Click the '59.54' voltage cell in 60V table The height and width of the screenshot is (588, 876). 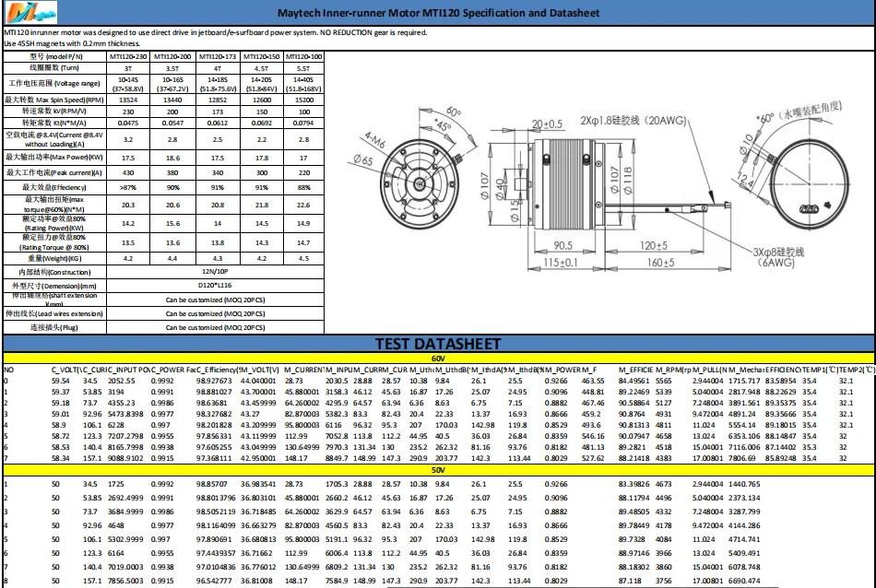[60, 381]
